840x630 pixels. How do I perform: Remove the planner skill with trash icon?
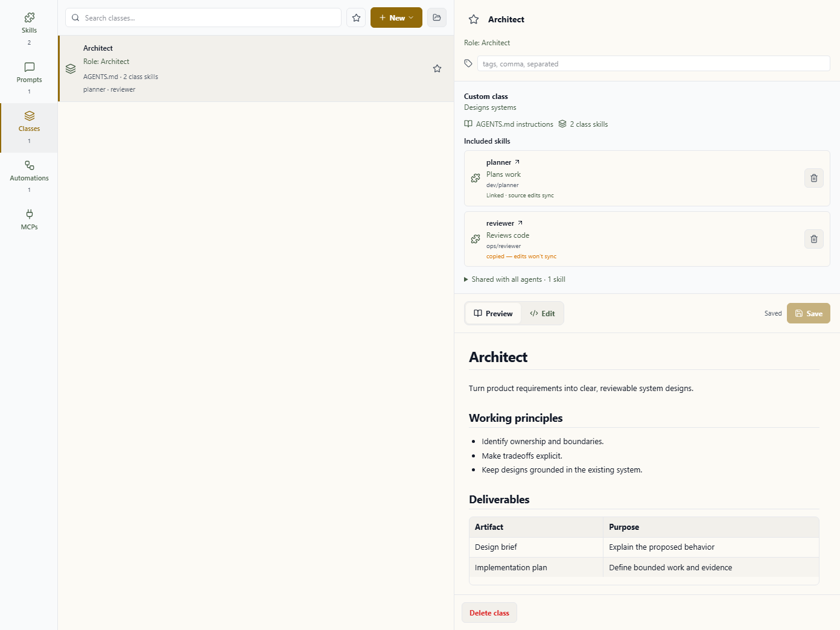[814, 178]
